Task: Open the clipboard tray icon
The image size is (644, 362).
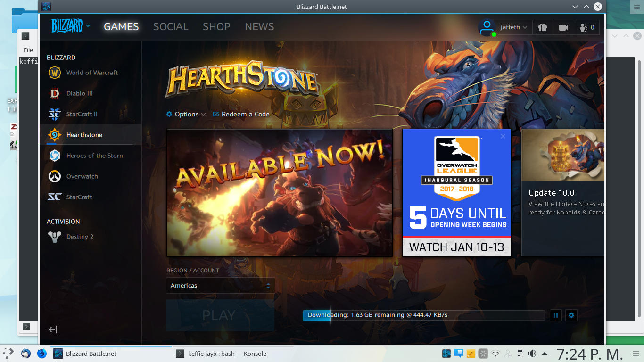Action: [x=520, y=354]
